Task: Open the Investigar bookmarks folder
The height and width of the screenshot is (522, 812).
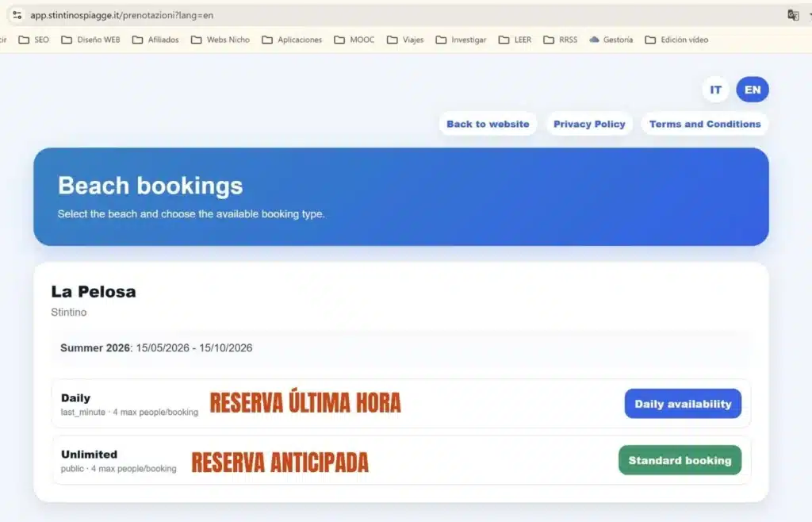Action: [x=461, y=40]
